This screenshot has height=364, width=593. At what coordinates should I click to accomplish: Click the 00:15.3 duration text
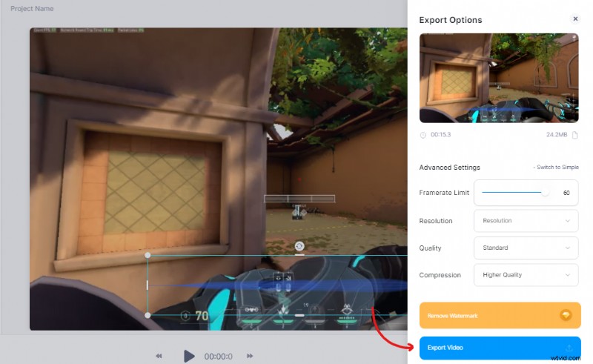pos(440,134)
